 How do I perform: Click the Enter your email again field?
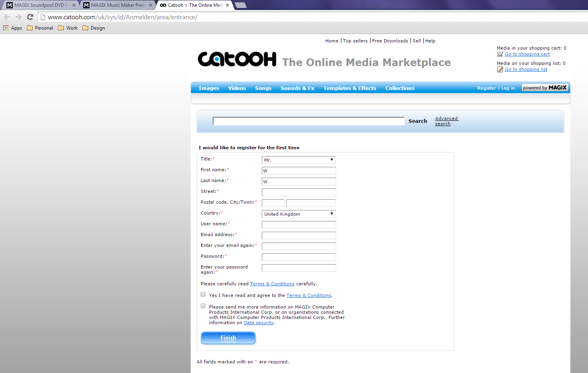[x=299, y=246]
